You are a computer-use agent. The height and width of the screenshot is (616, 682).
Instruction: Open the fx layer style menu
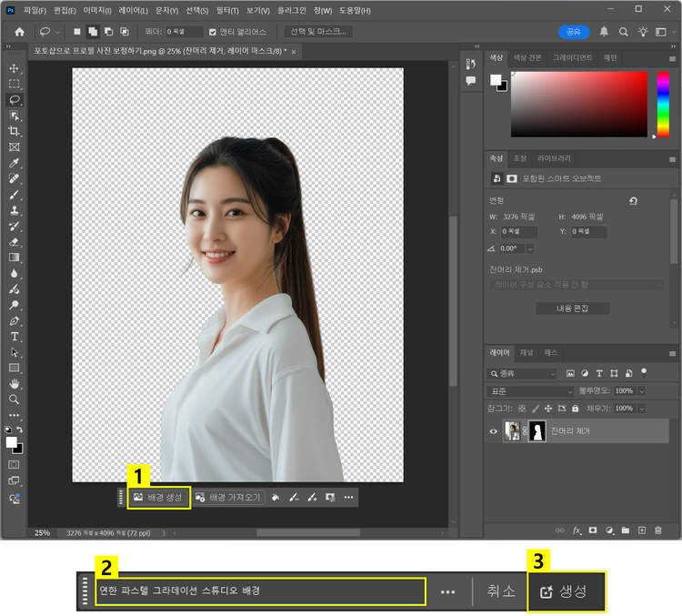(x=577, y=530)
